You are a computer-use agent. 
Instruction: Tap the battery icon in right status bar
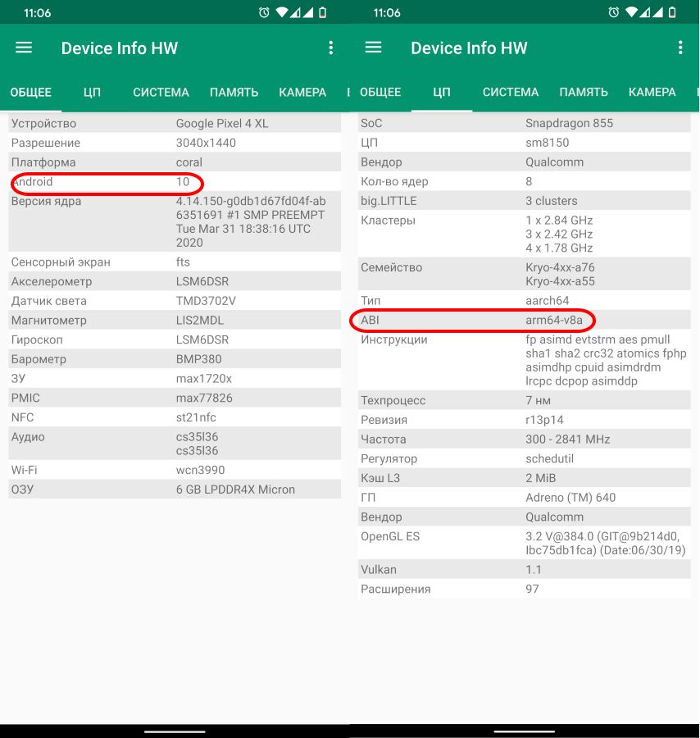(x=672, y=12)
